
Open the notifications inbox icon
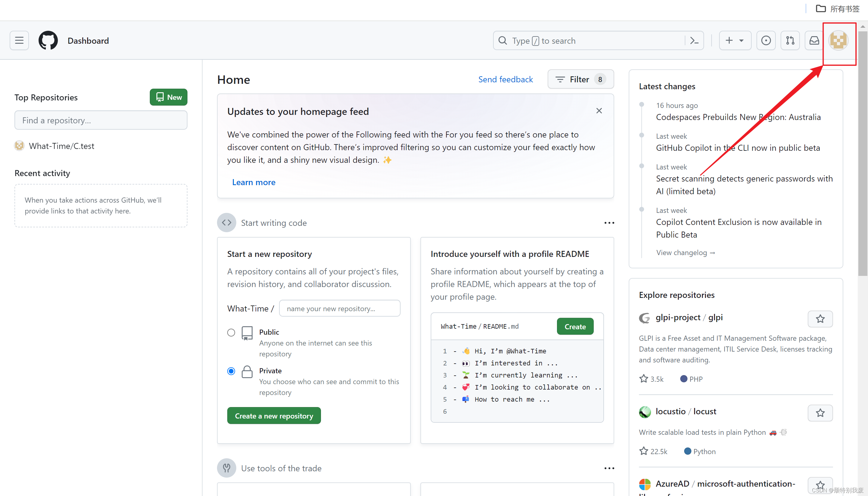point(814,40)
